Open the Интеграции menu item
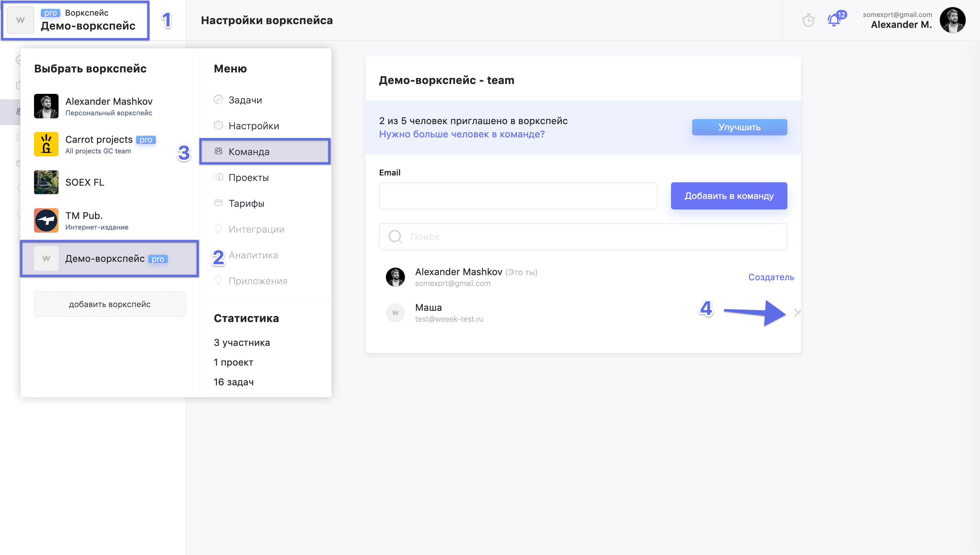This screenshot has height=555, width=980. point(265,229)
